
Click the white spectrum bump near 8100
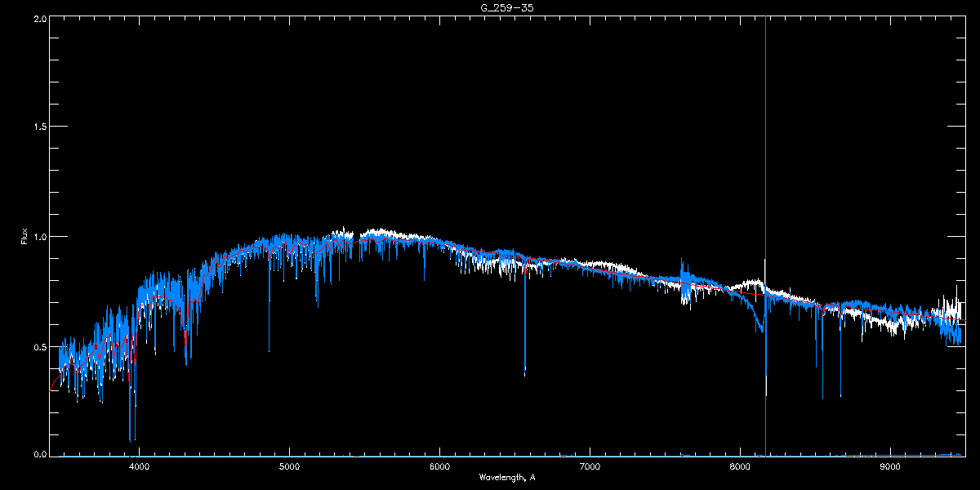click(x=750, y=287)
